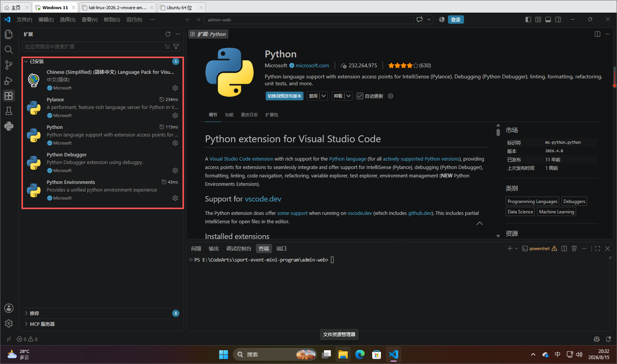Maximize the terminal panel size

point(597,249)
